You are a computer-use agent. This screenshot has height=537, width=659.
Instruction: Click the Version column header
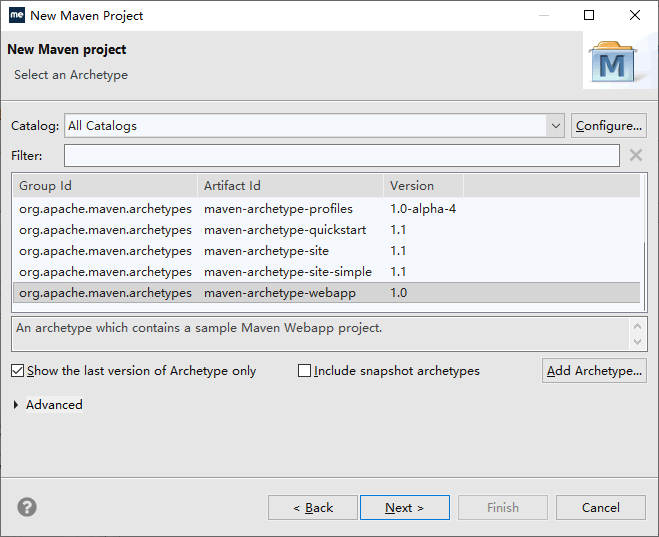pos(422,186)
